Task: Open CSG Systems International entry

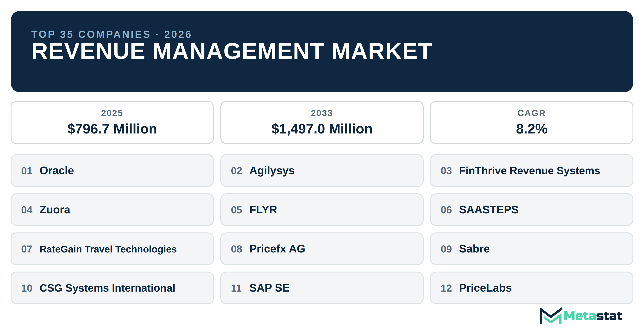Action: 112,288
